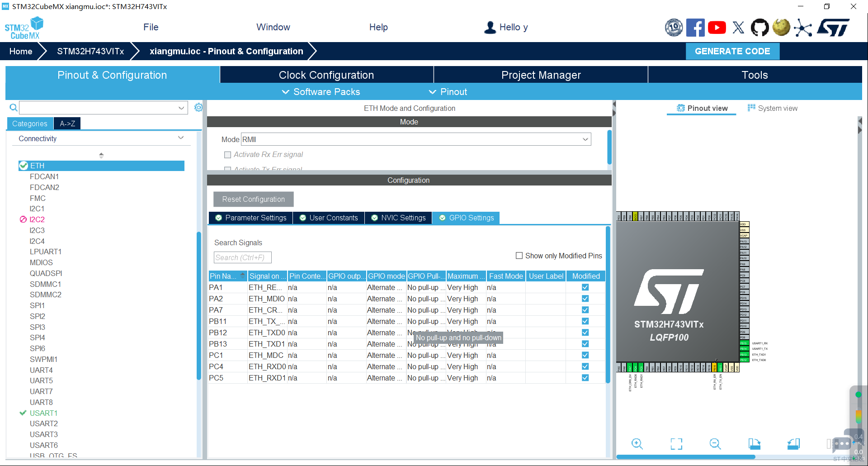The image size is (868, 466).
Task: Toggle the Modified checkbox for PB11
Action: 585,321
